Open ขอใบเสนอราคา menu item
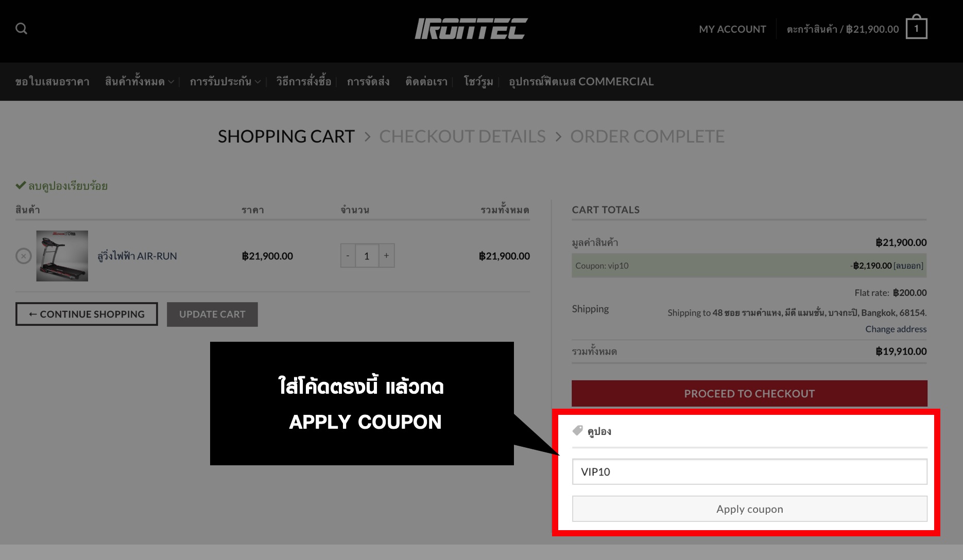The height and width of the screenshot is (560, 963). coord(52,82)
